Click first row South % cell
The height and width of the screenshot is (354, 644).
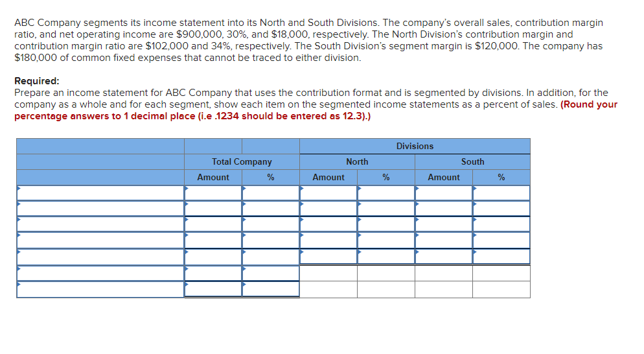tap(501, 193)
